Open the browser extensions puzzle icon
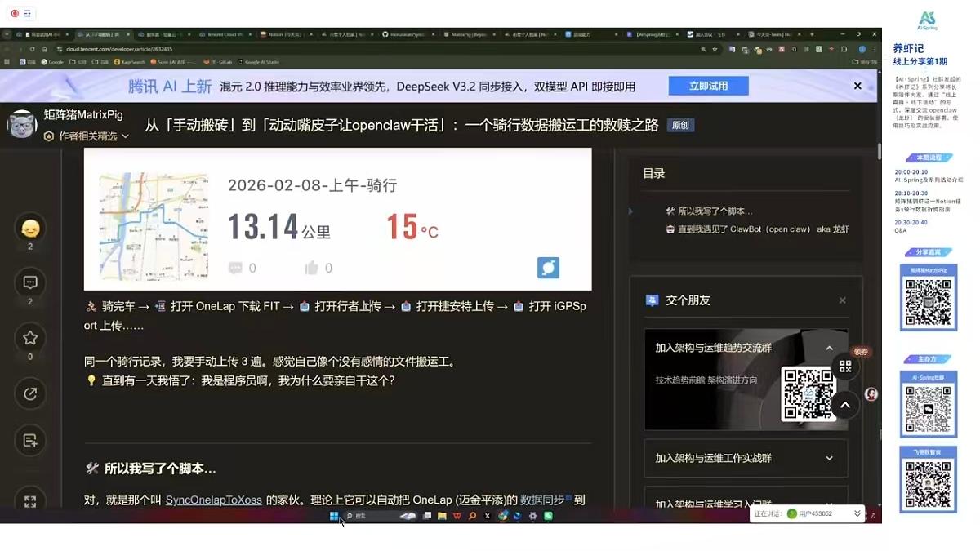Image resolution: width=980 pixels, height=551 pixels. pos(807,49)
